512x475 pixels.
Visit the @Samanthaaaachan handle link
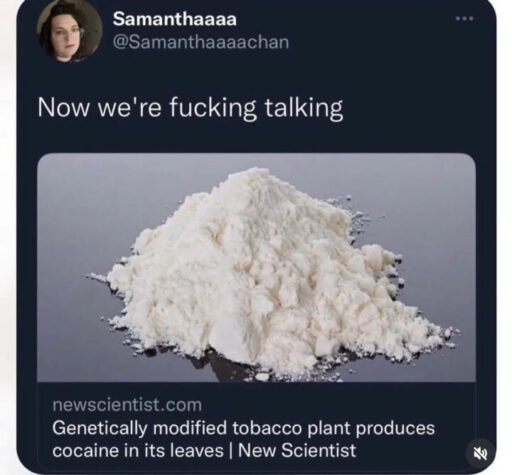point(201,42)
